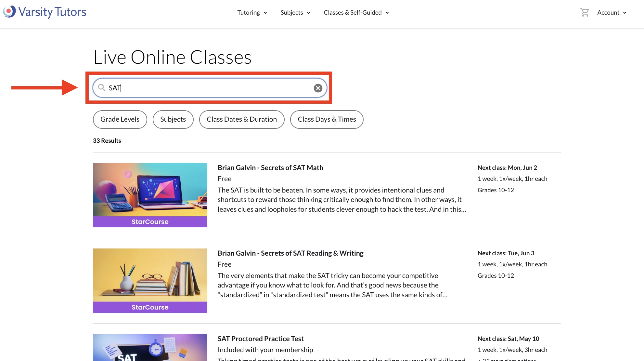Screen dimensions: 644x361
Task: Filter by Class Dates & Duration
Action: pyautogui.click(x=242, y=119)
